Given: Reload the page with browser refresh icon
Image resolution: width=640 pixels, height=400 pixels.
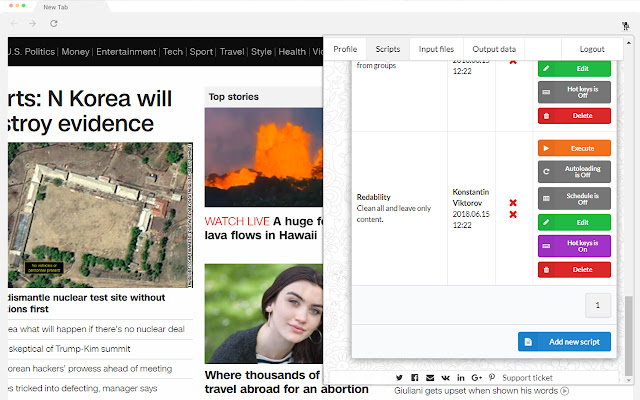Looking at the screenshot, I should click(x=53, y=23).
